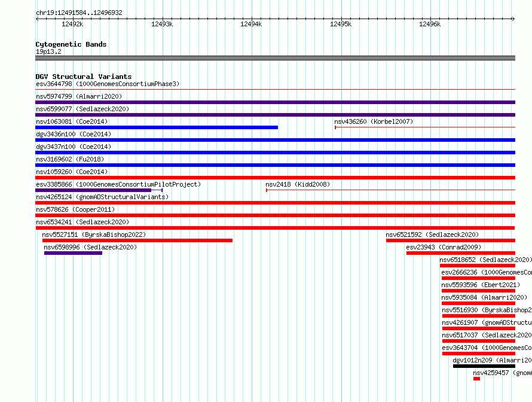Screen dimensions: 532x402
Task: Click the nsv1059260 (Coe2014) label
Action: click(72, 172)
